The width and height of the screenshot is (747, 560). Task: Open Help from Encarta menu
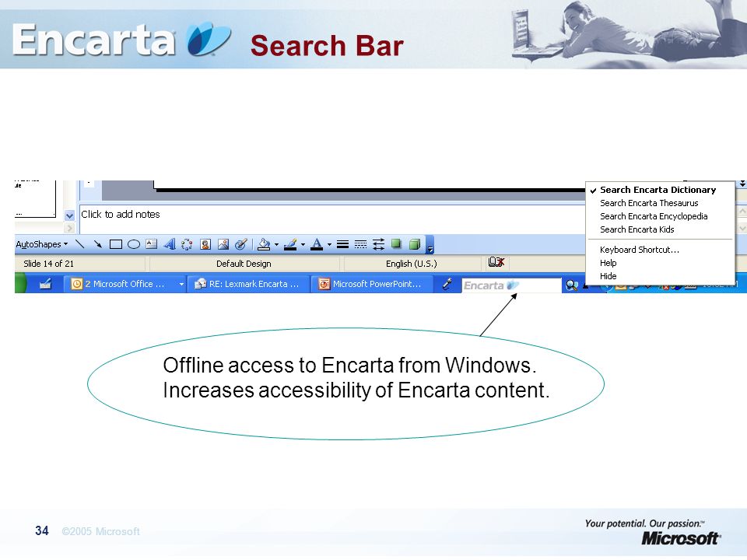[x=660, y=263]
